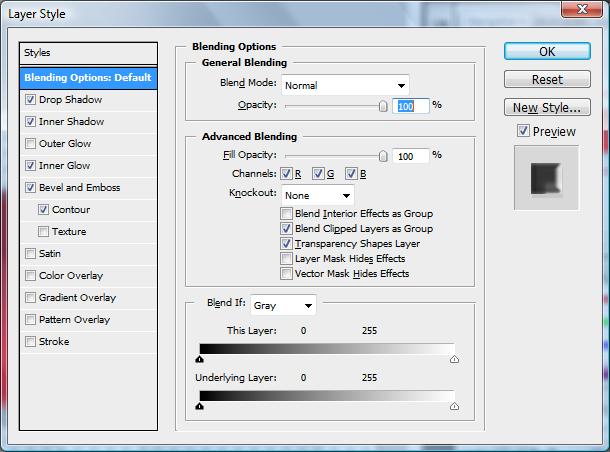Viewport: 610px width, 452px height.
Task: Open the Blend If channel dropdown
Action: click(283, 305)
